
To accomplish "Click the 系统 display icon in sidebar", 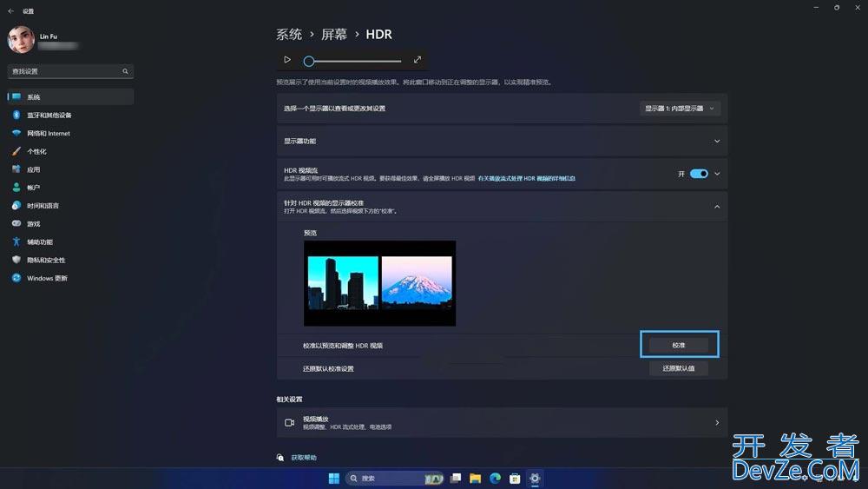I will [x=16, y=97].
